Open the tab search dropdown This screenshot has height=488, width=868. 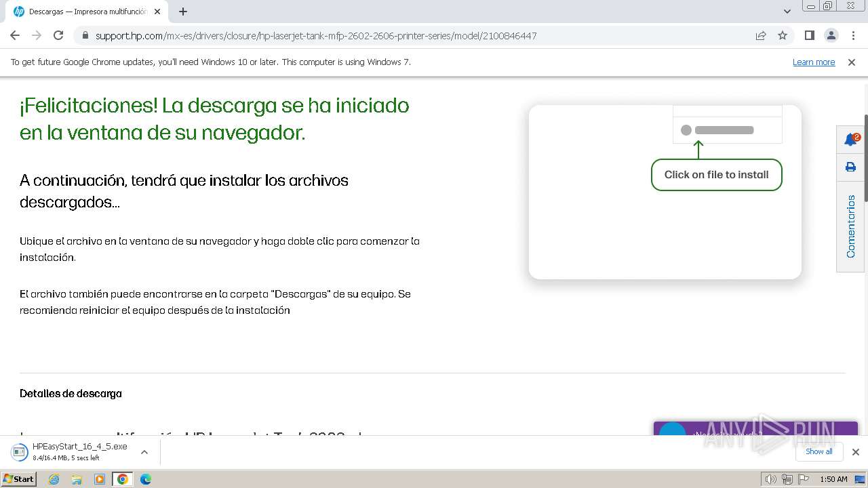(x=787, y=11)
